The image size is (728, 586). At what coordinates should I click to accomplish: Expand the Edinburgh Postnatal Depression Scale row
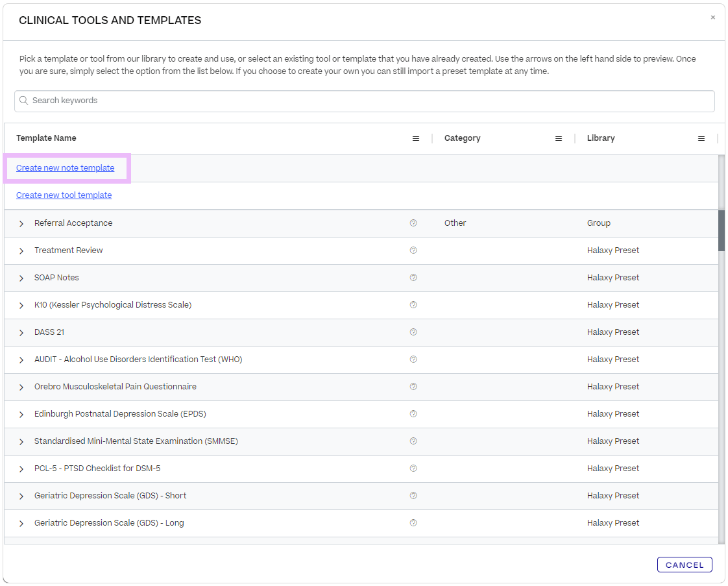(21, 415)
